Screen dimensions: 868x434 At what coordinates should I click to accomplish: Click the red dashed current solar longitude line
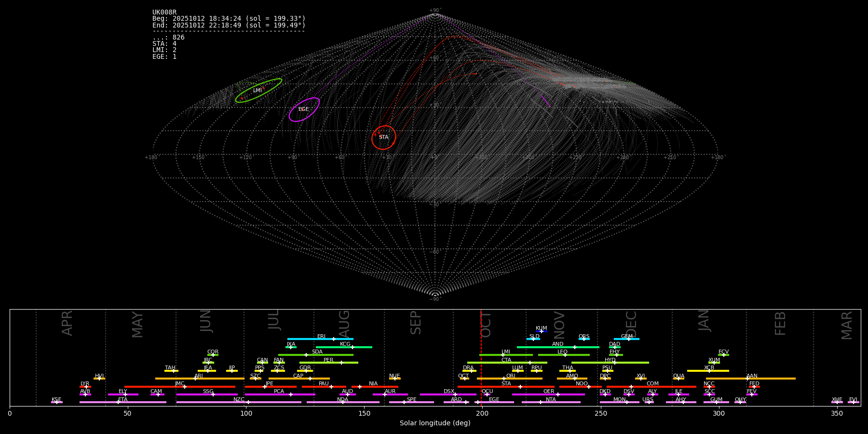pos(481,357)
